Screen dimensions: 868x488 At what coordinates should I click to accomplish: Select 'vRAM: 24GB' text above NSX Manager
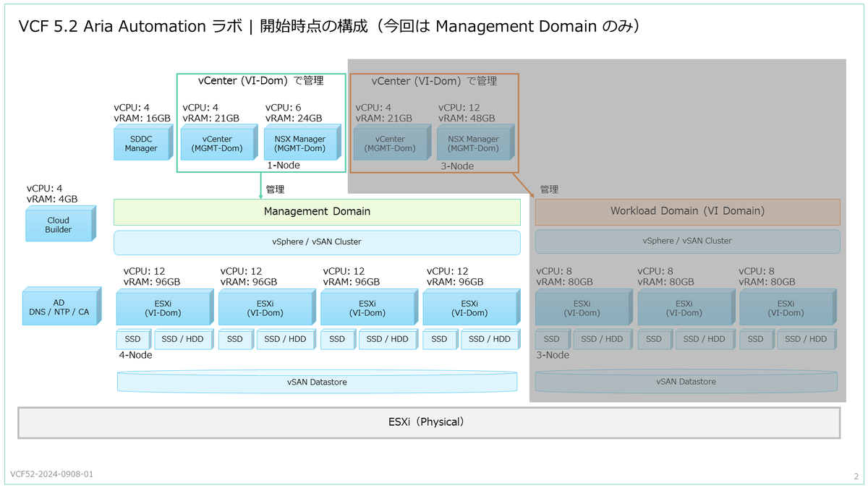point(294,118)
